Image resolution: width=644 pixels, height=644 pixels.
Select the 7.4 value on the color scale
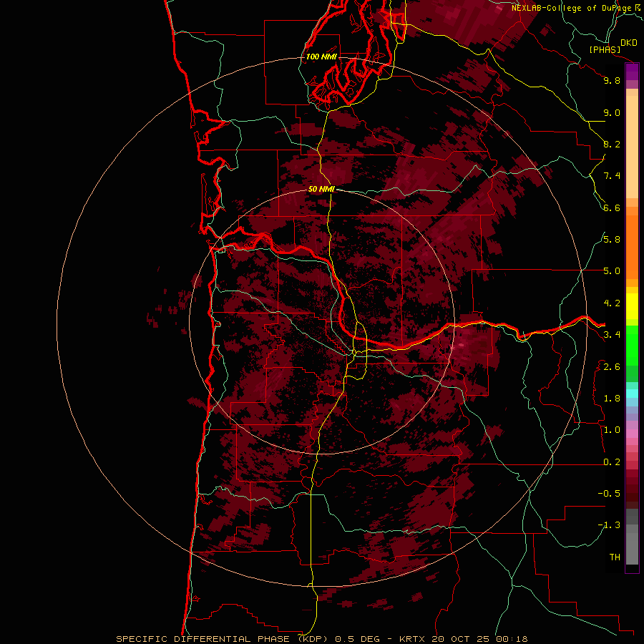[x=612, y=176]
